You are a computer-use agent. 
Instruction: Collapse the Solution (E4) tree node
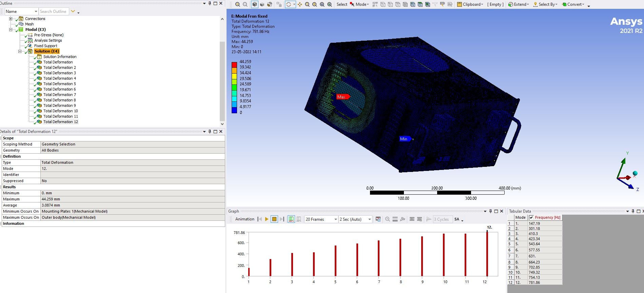(x=20, y=51)
